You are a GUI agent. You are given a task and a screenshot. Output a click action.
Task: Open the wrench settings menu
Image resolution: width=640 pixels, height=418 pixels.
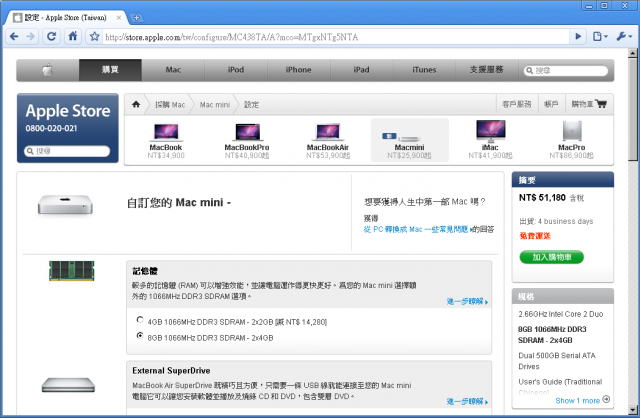[624, 37]
